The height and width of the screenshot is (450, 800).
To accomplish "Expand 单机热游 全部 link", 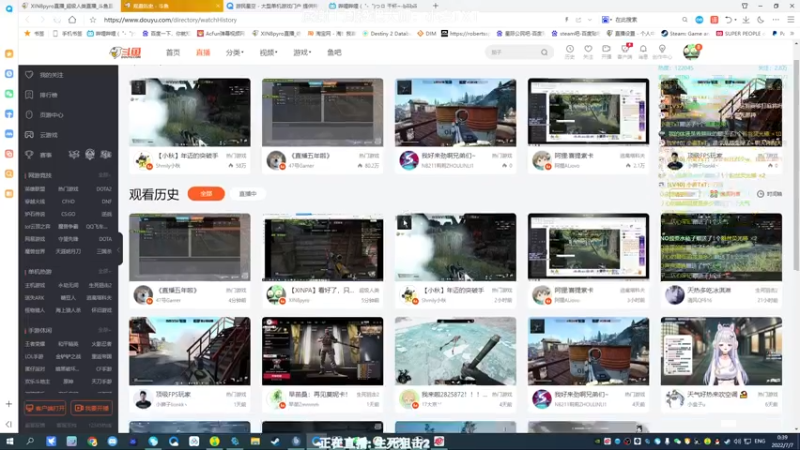I will (x=104, y=272).
